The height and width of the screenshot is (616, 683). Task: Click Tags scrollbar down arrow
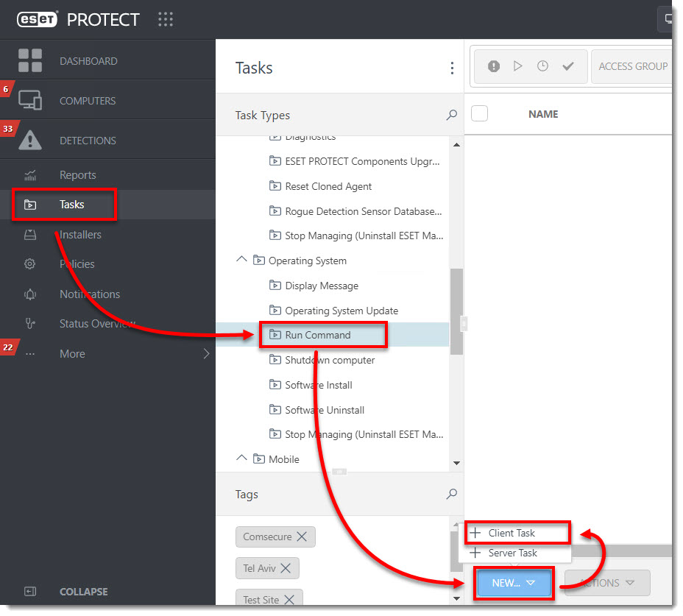(x=456, y=598)
